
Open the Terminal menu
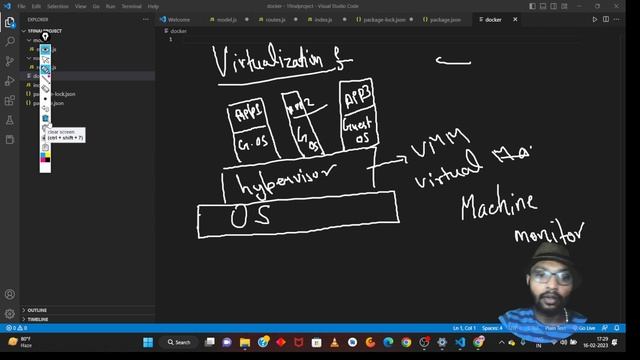tap(131, 6)
